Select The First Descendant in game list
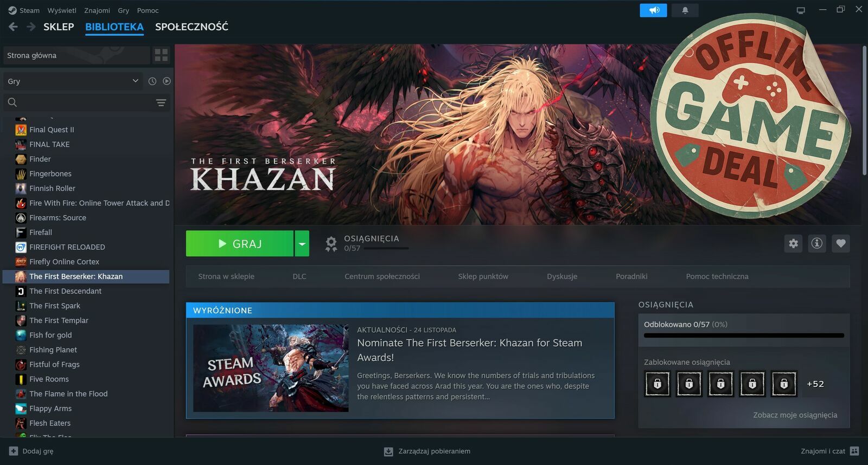Image resolution: width=868 pixels, height=465 pixels. tap(65, 291)
